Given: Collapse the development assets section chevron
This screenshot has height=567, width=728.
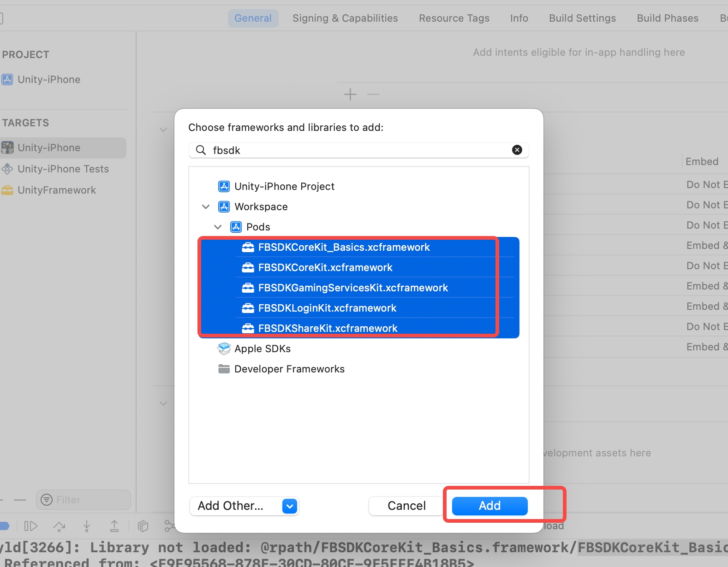Looking at the screenshot, I should (163, 403).
